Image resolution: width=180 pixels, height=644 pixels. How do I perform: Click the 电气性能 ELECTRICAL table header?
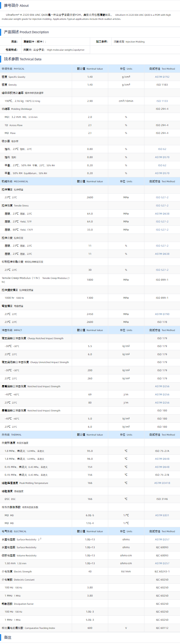point(14,531)
